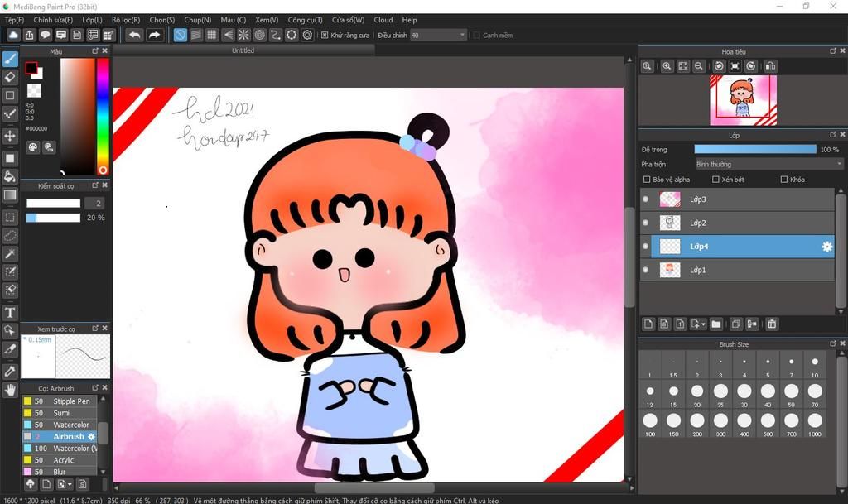
Task: Select the Brush tool in the left toolbar
Action: 10,59
